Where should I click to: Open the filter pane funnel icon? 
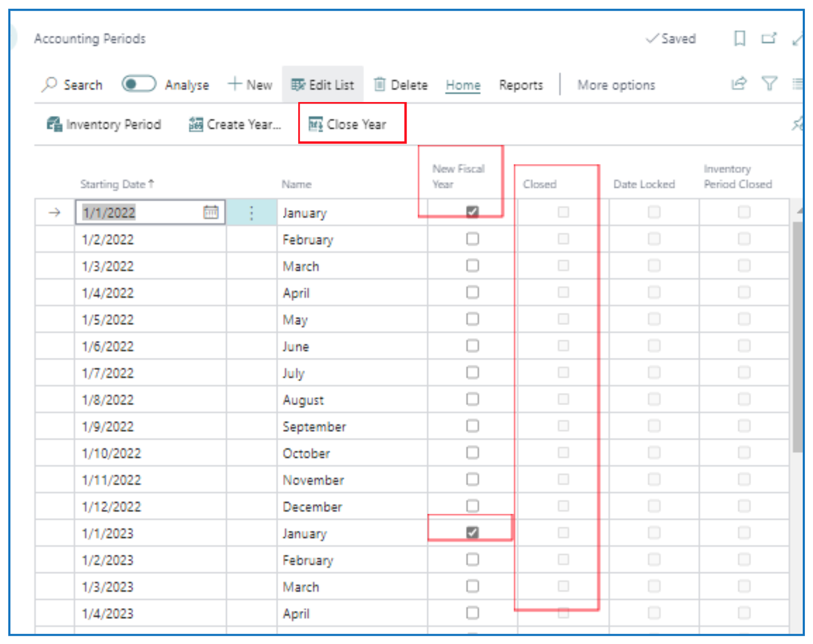pos(769,84)
